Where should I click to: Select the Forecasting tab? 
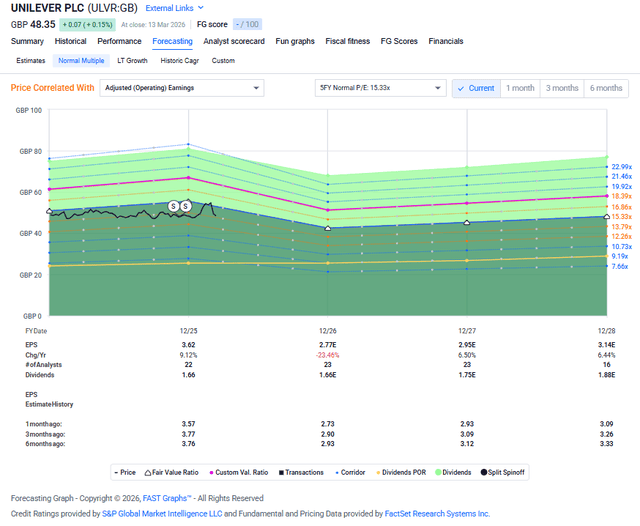tap(172, 41)
